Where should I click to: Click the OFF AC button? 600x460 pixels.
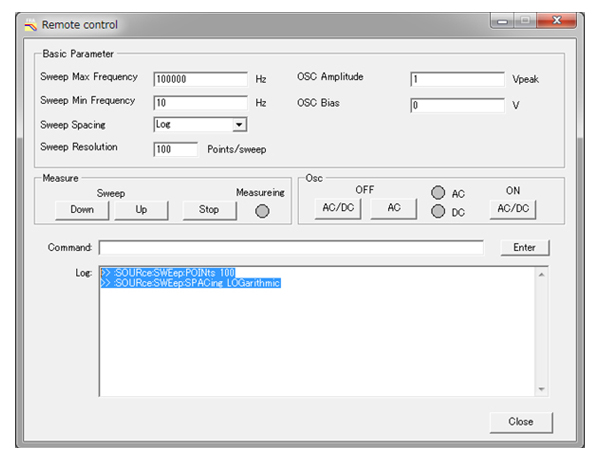click(394, 208)
